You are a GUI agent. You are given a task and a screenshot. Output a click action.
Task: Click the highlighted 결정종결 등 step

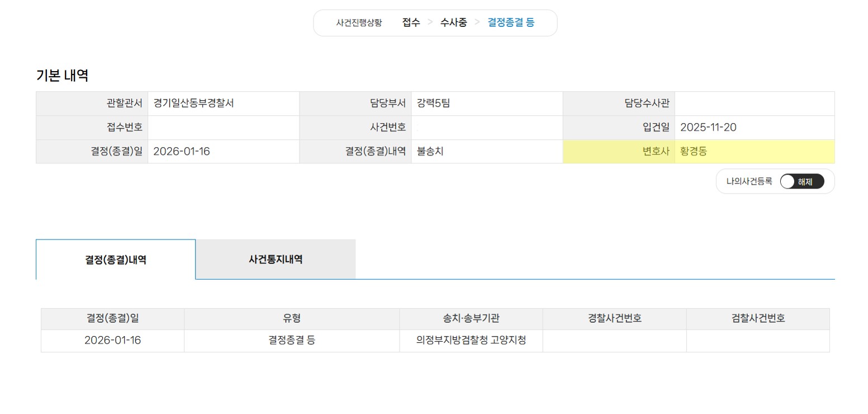[511, 23]
